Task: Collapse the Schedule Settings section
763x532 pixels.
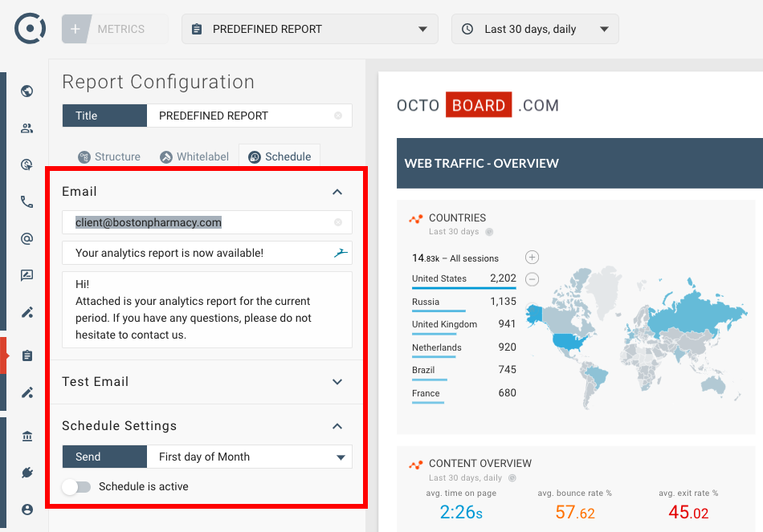Action: pos(337,426)
